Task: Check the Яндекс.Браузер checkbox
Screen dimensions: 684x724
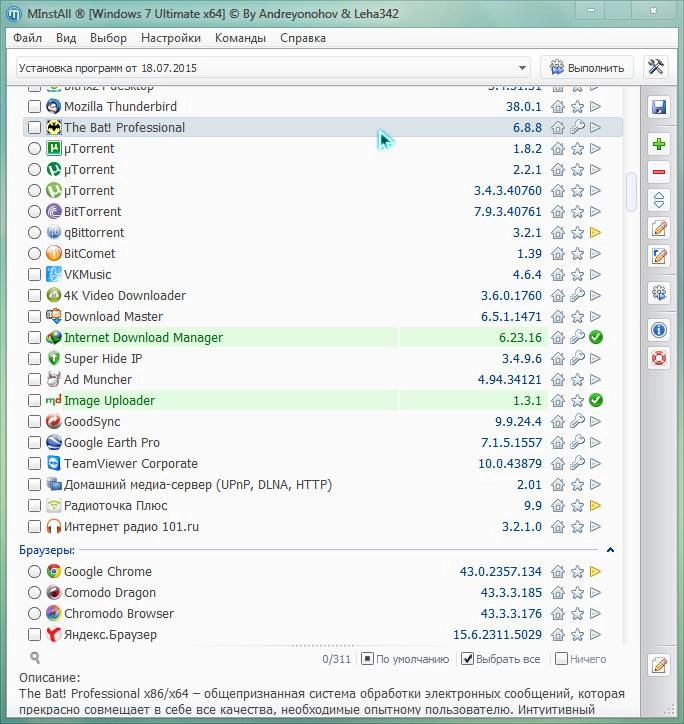Action: click(x=34, y=635)
